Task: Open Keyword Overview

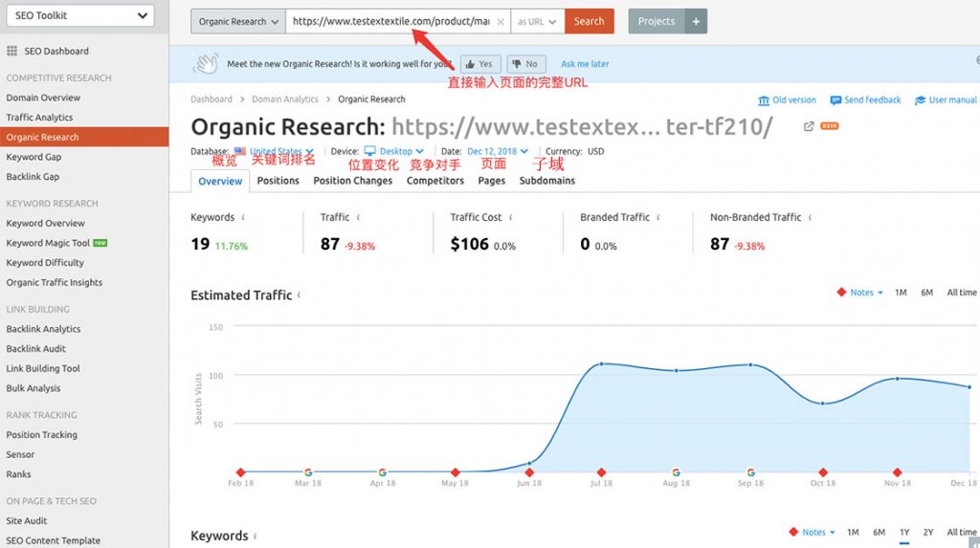Action: tap(46, 223)
